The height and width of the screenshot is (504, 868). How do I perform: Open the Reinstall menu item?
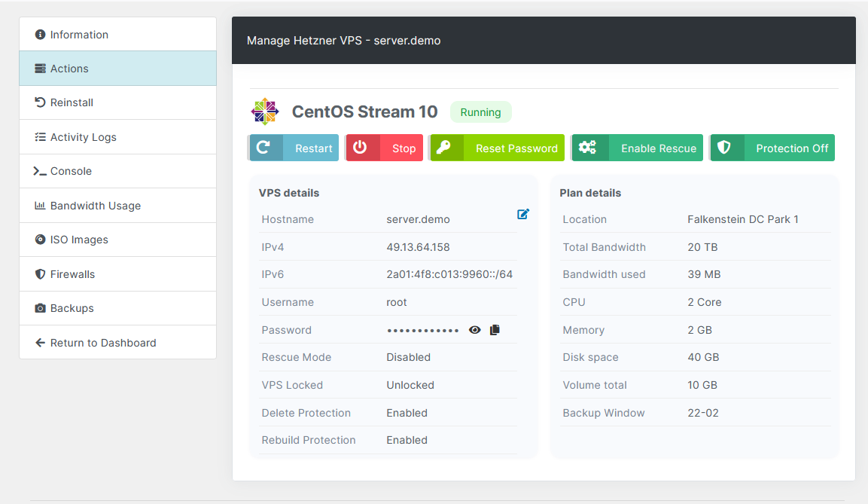pyautogui.click(x=118, y=102)
